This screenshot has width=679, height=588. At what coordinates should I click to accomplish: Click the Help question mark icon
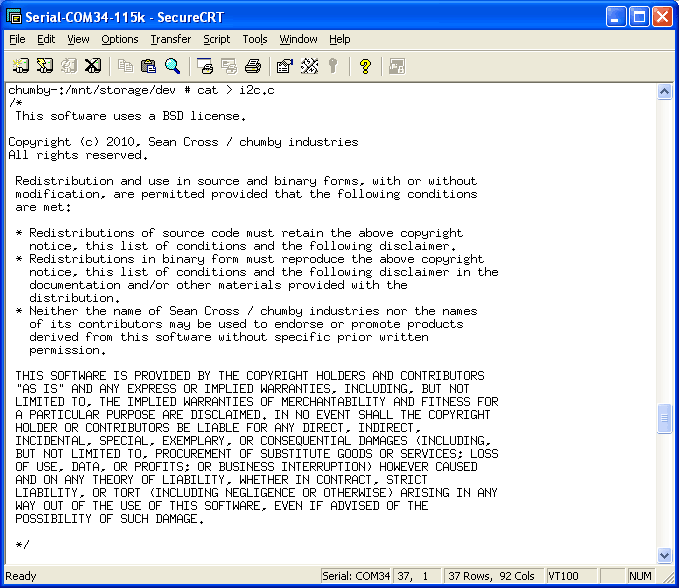click(365, 66)
